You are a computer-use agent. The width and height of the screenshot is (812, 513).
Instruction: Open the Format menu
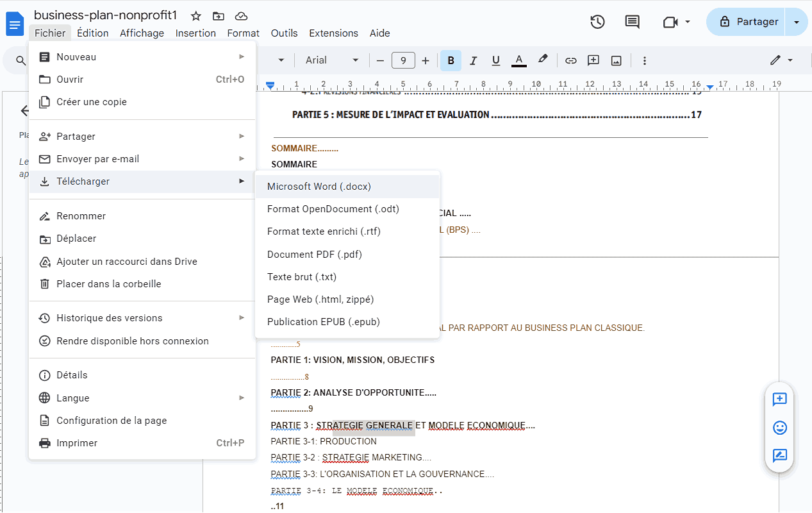[x=244, y=33]
